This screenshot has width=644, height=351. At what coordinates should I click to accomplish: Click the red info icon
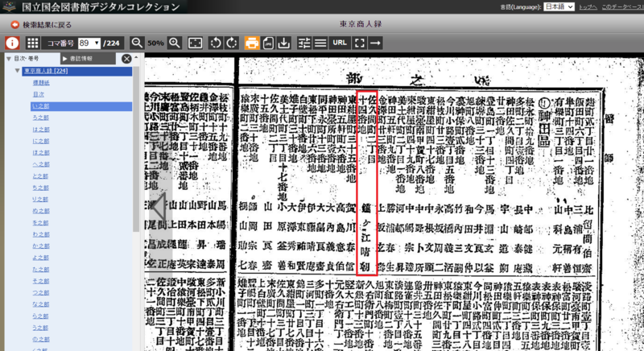pyautogui.click(x=12, y=43)
